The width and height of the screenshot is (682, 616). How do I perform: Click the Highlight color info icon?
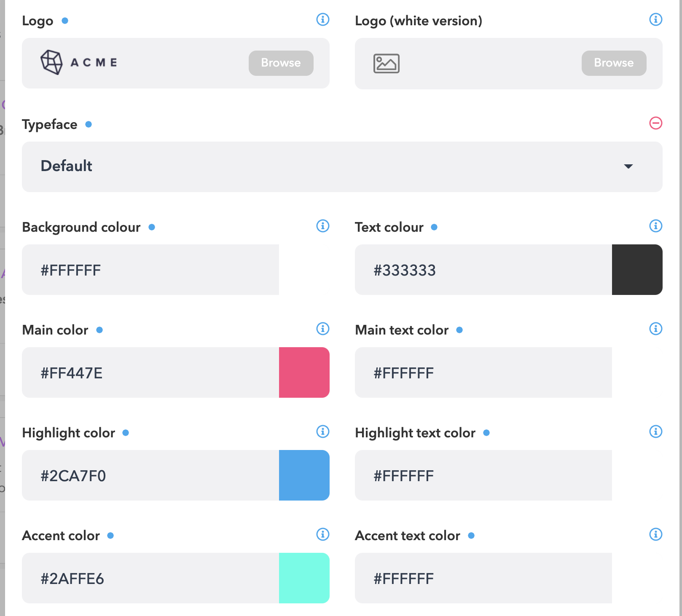click(323, 431)
